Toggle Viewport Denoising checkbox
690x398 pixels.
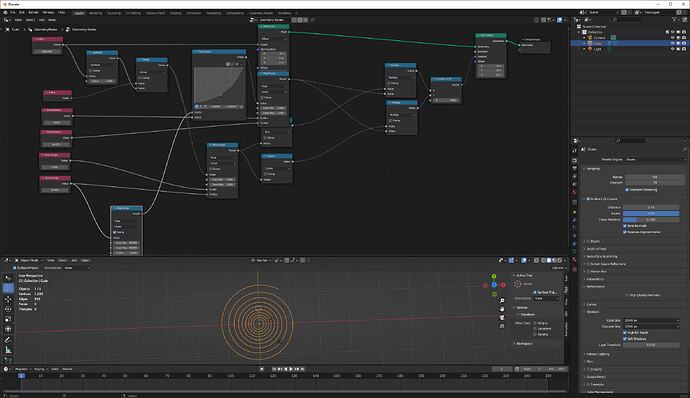(627, 190)
